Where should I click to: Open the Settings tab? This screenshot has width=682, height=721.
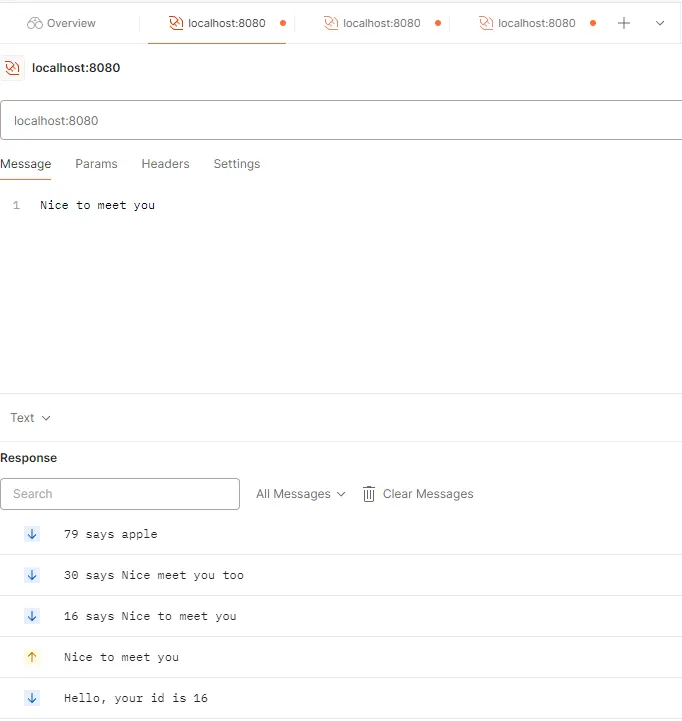[x=237, y=164]
